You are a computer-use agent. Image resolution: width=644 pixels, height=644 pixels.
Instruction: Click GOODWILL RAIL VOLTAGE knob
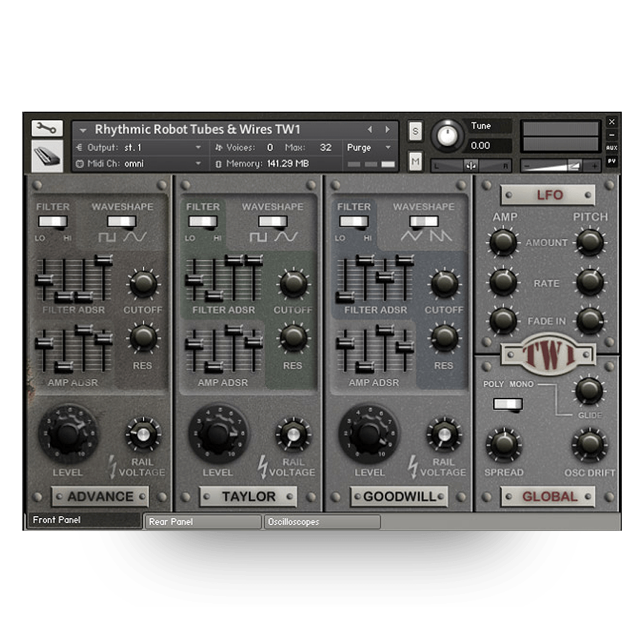444,434
